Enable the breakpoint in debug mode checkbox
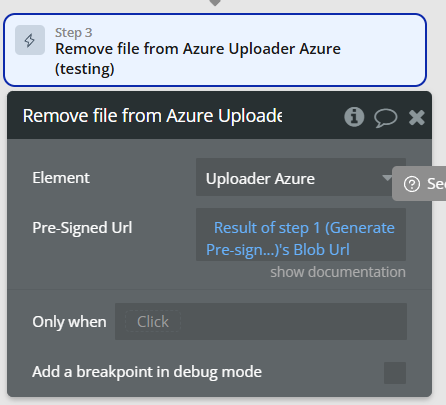 [395, 373]
